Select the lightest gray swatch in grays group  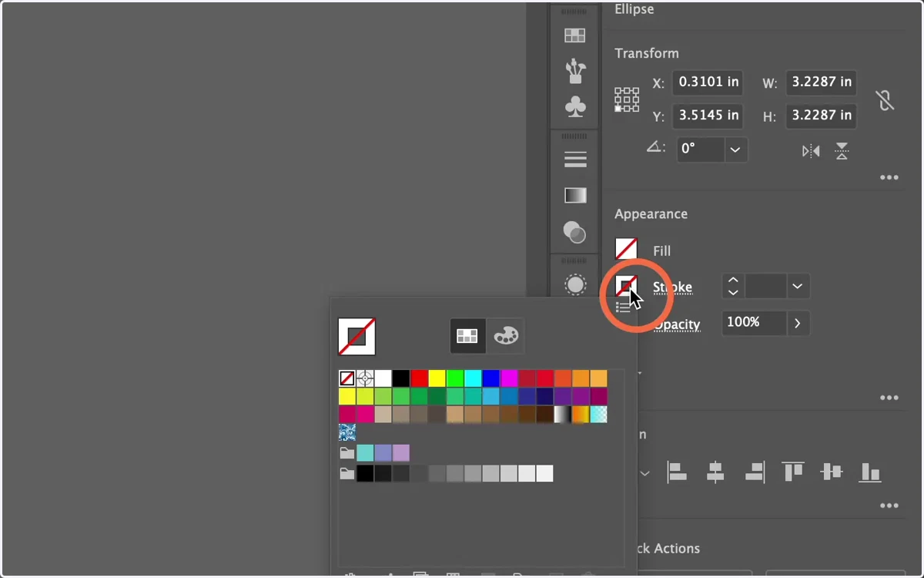tap(544, 473)
